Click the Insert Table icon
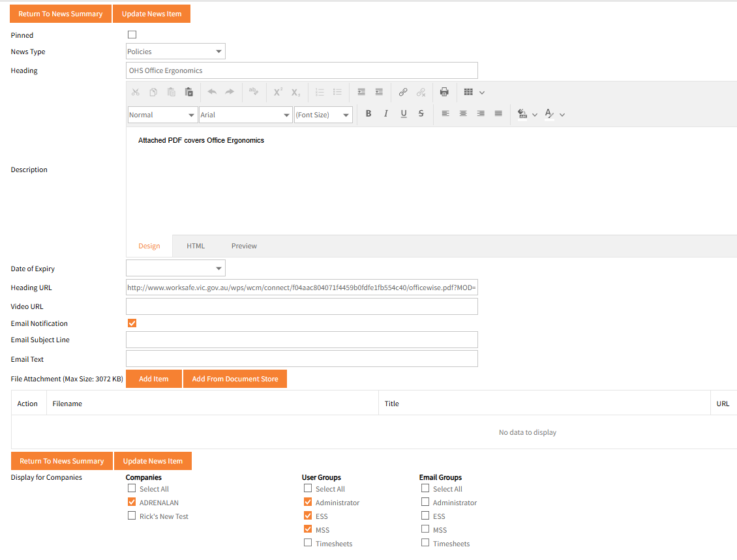 pos(468,92)
